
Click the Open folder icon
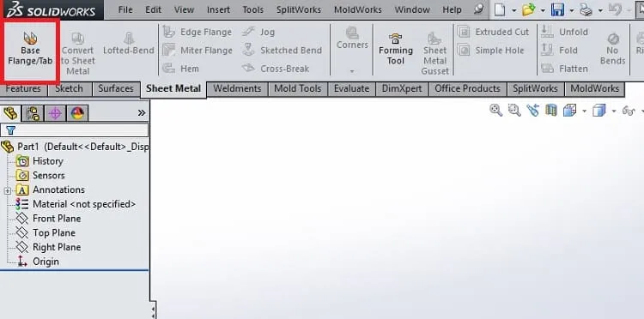[529, 9]
